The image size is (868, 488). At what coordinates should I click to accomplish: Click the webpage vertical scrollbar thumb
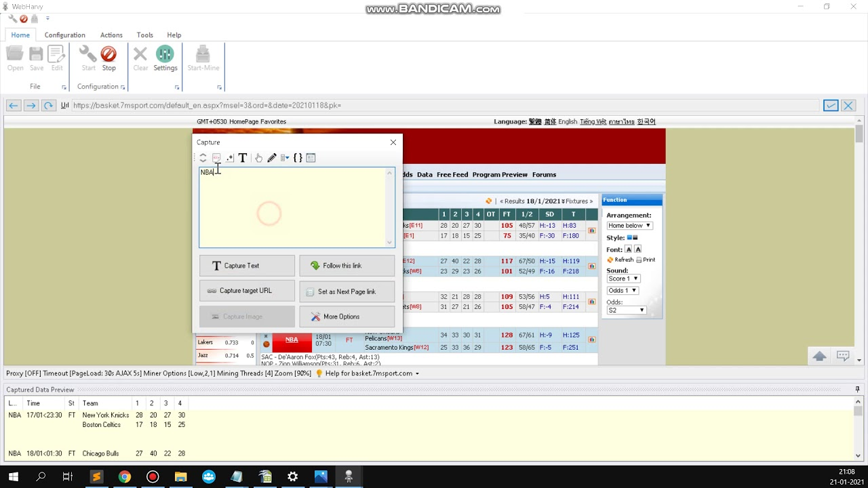859,134
